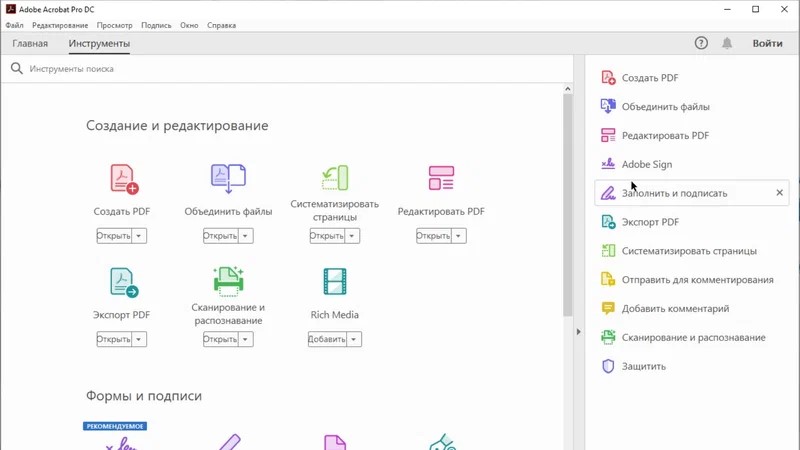Open the Просмотр menu
The width and height of the screenshot is (800, 450).
pyautogui.click(x=114, y=25)
